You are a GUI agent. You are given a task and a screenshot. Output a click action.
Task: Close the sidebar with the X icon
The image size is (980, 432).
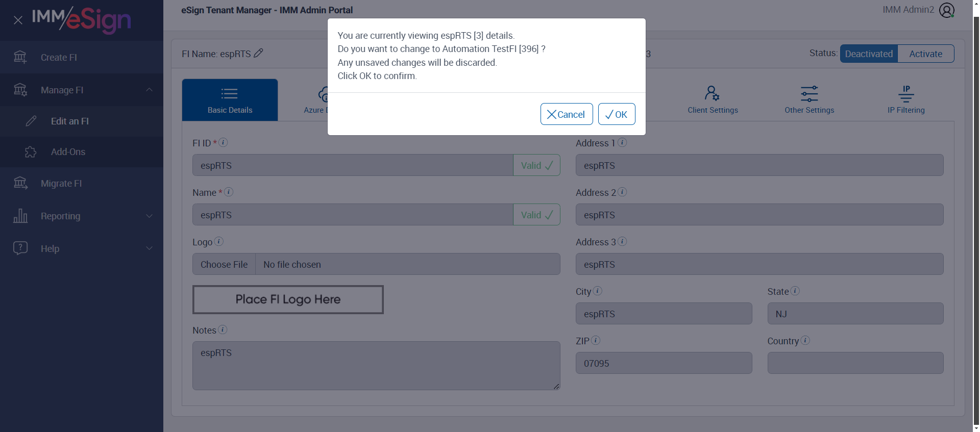[18, 20]
